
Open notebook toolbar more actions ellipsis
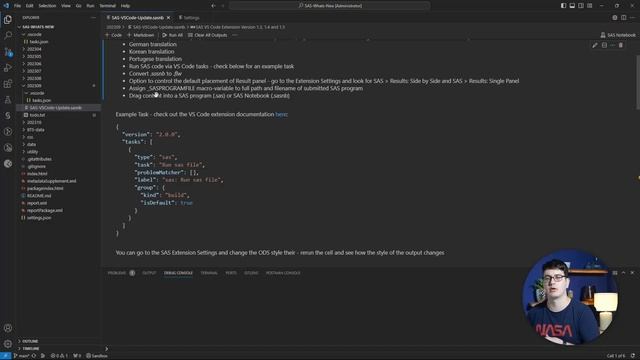(235, 35)
